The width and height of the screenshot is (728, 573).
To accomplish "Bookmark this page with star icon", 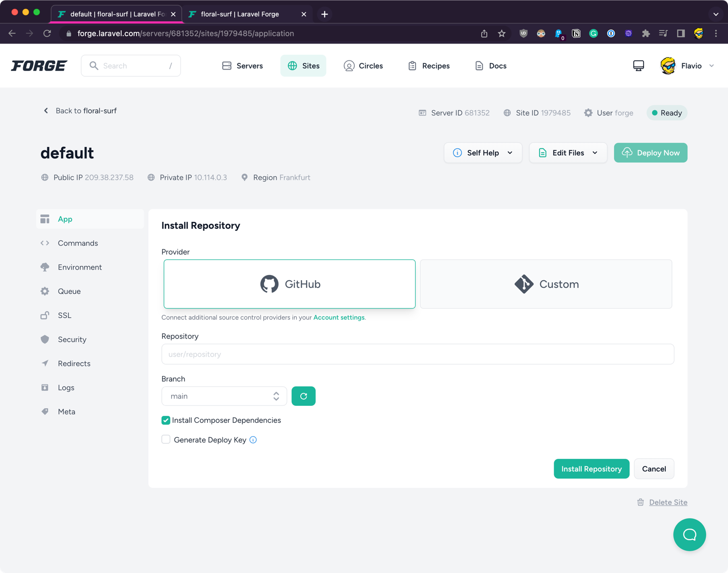I will click(502, 33).
